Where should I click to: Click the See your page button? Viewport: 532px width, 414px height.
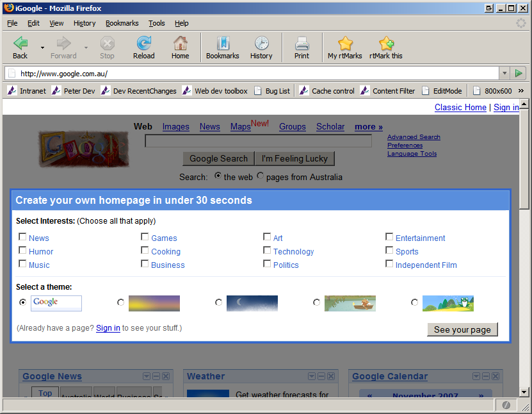[x=462, y=329]
